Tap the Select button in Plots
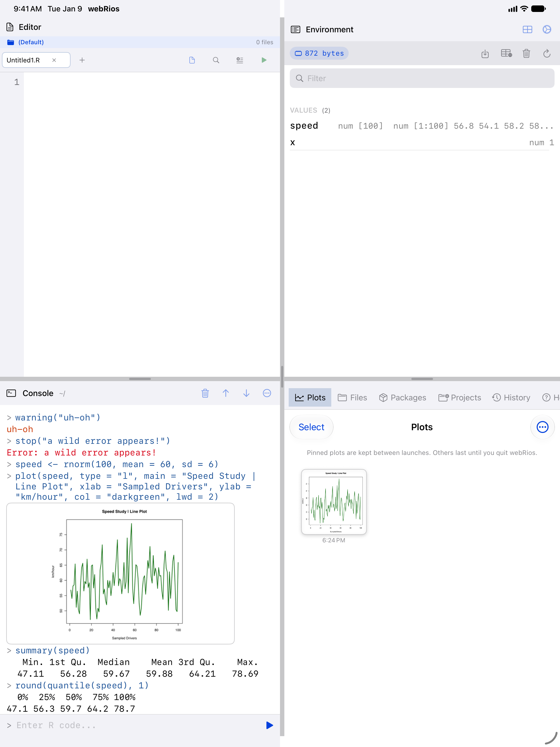 311,427
